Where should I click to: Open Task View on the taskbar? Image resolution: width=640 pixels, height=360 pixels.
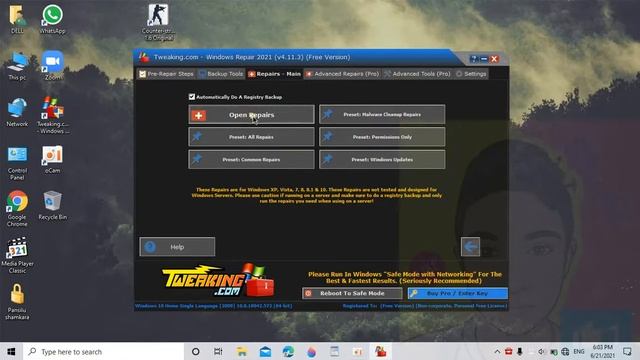pyautogui.click(x=218, y=351)
